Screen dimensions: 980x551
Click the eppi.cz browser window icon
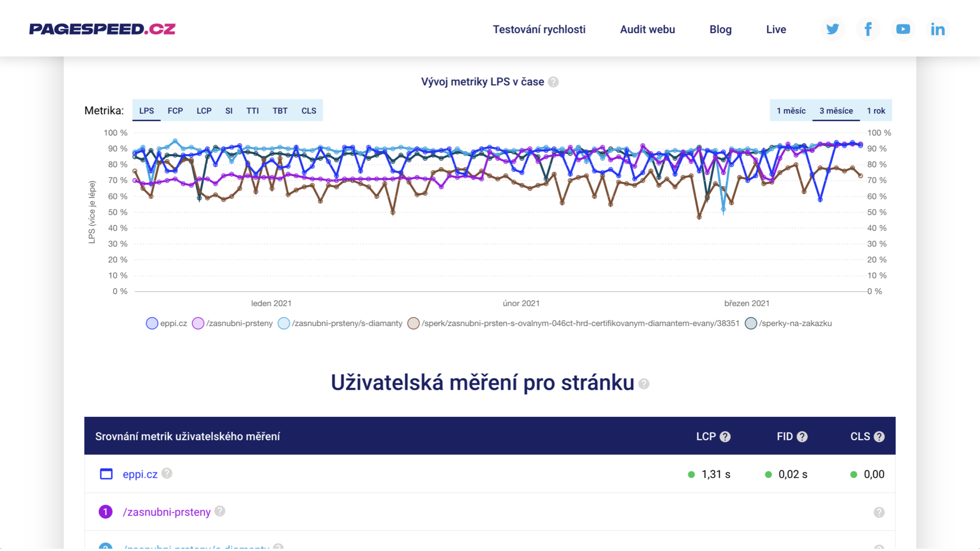coord(106,474)
